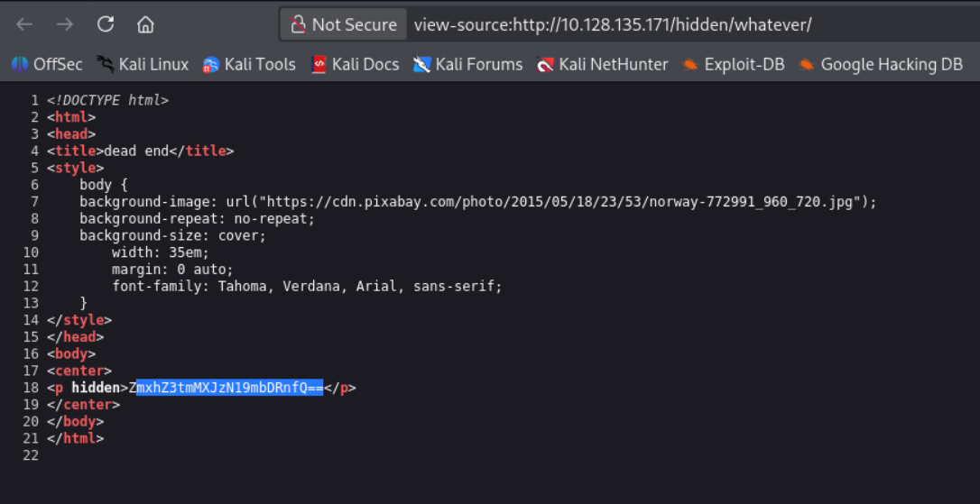Click the closing </style> tag
980x504 pixels.
79,320
